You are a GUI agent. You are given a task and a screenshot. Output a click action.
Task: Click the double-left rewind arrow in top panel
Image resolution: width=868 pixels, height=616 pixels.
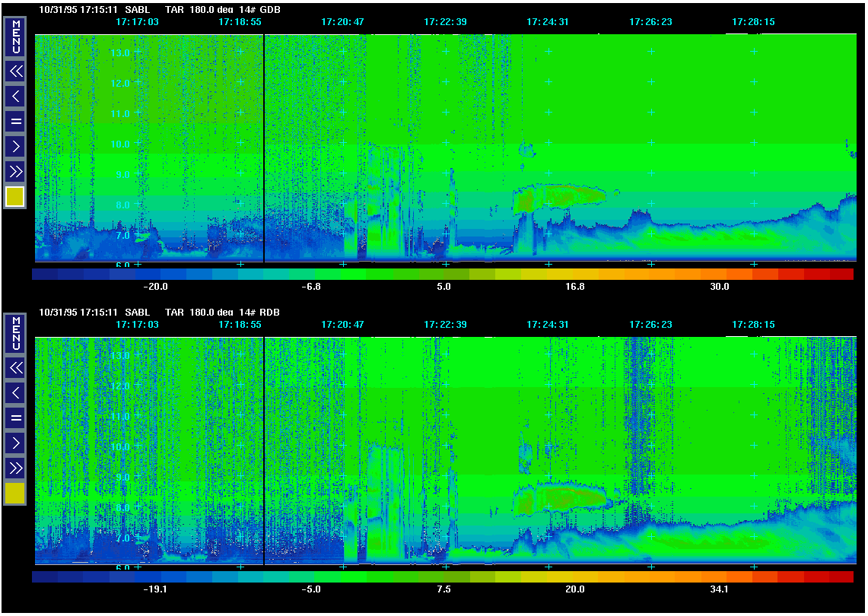coord(15,71)
